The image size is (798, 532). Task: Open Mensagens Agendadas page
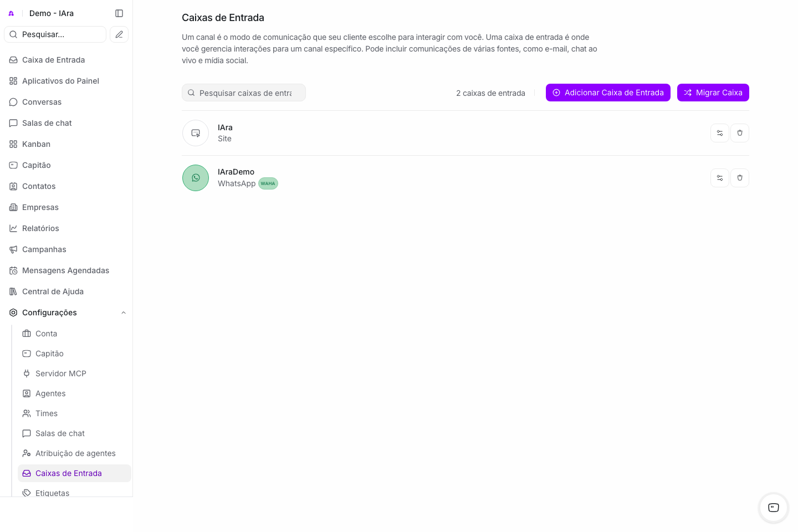point(66,270)
